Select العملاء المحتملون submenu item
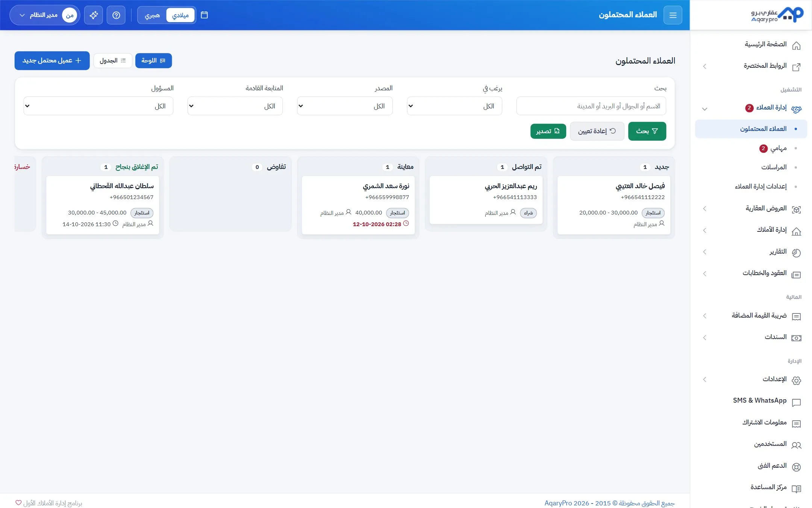 751,129
